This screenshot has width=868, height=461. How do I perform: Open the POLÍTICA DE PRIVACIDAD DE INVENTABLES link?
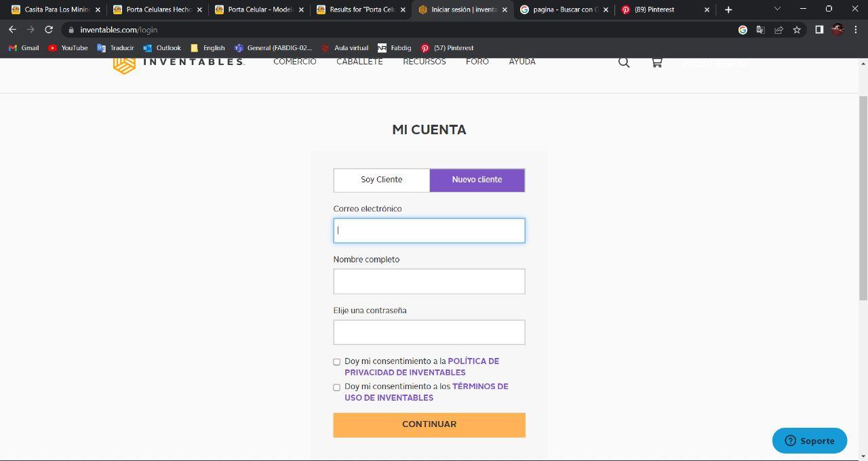point(422,367)
